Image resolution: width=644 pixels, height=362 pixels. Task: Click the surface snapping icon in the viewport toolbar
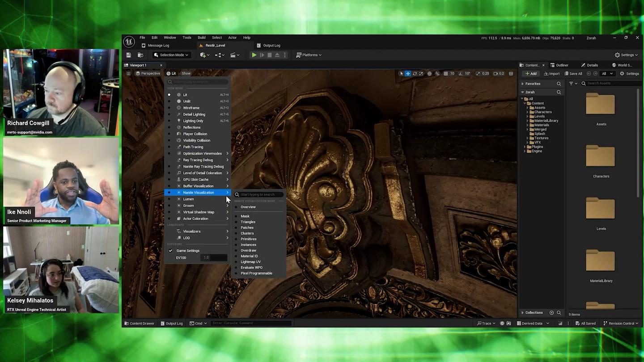(437, 73)
